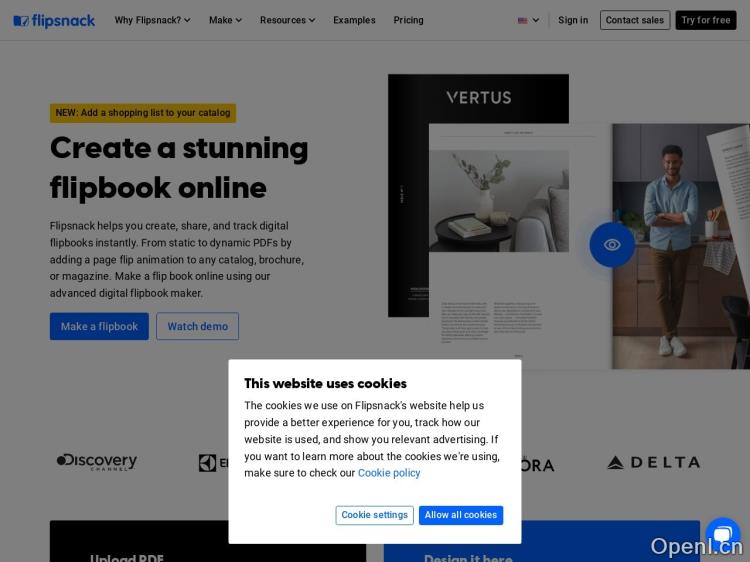Click the Contact sales button

(x=635, y=20)
